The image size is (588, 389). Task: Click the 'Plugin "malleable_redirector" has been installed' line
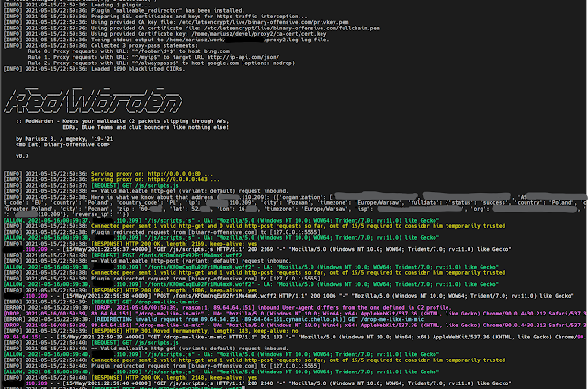(x=124, y=10)
